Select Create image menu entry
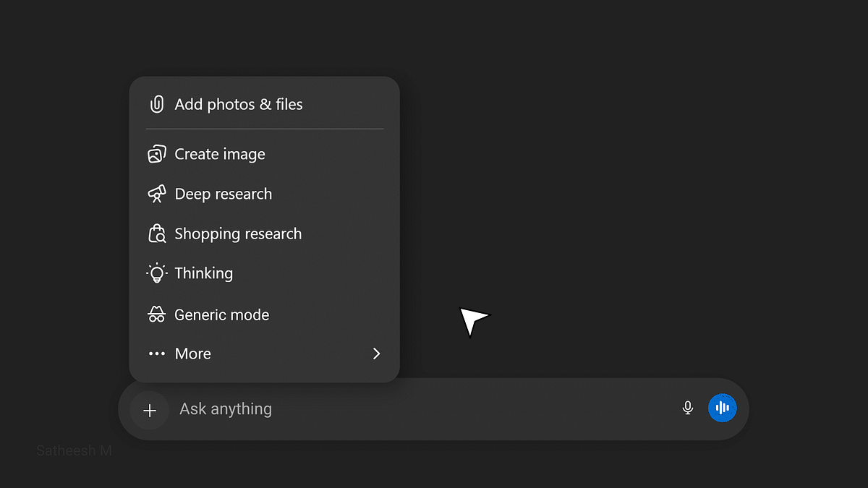 click(265, 154)
